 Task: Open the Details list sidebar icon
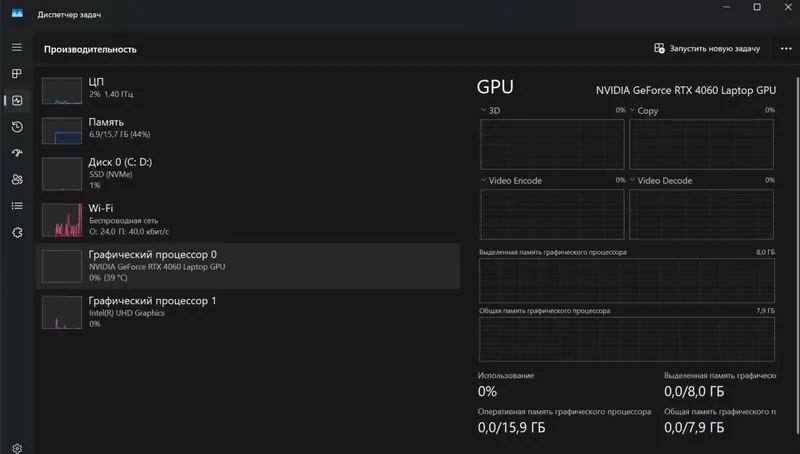pos(17,206)
